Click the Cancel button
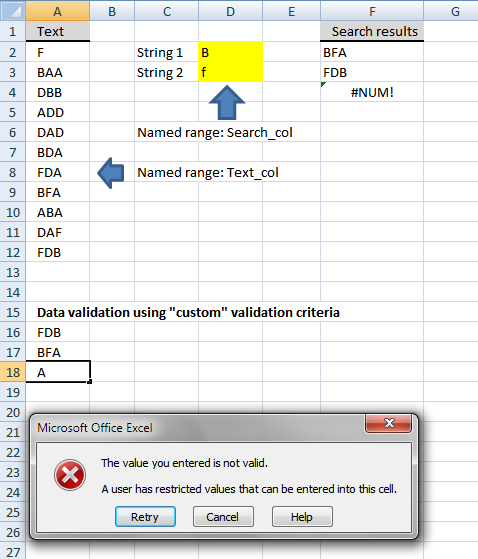 [223, 517]
